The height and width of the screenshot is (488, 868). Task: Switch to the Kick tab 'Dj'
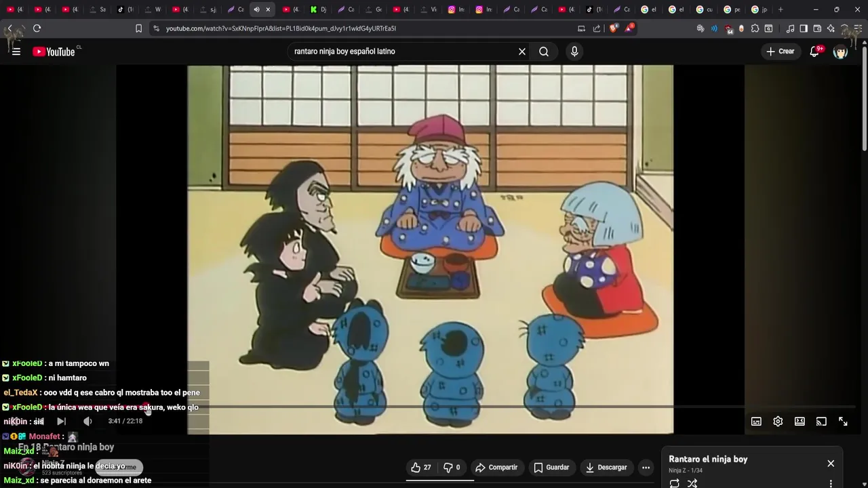point(319,9)
